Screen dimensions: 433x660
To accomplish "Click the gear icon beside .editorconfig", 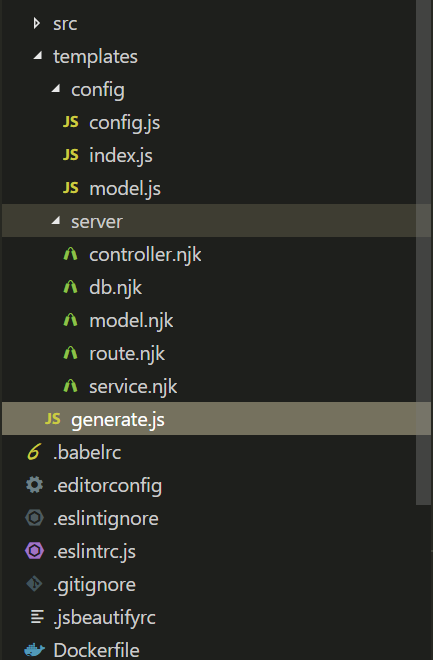I will [x=34, y=485].
